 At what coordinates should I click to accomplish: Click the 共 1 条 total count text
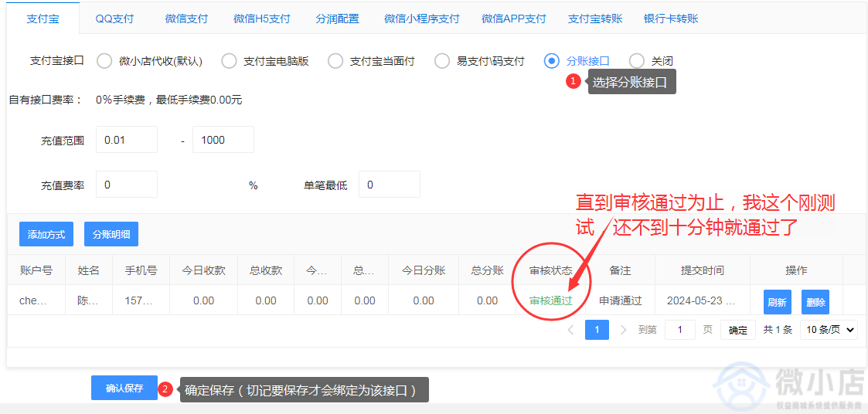pos(778,330)
